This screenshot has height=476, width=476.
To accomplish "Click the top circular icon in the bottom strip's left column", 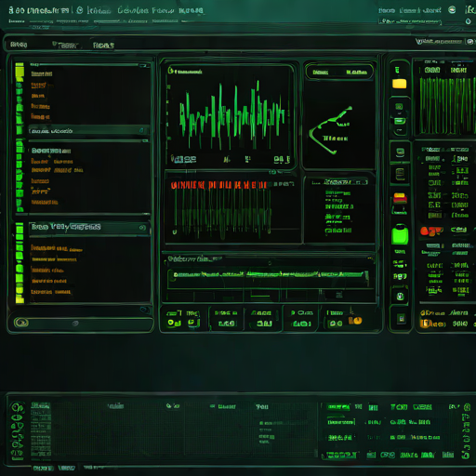I will pyautogui.click(x=17, y=407).
